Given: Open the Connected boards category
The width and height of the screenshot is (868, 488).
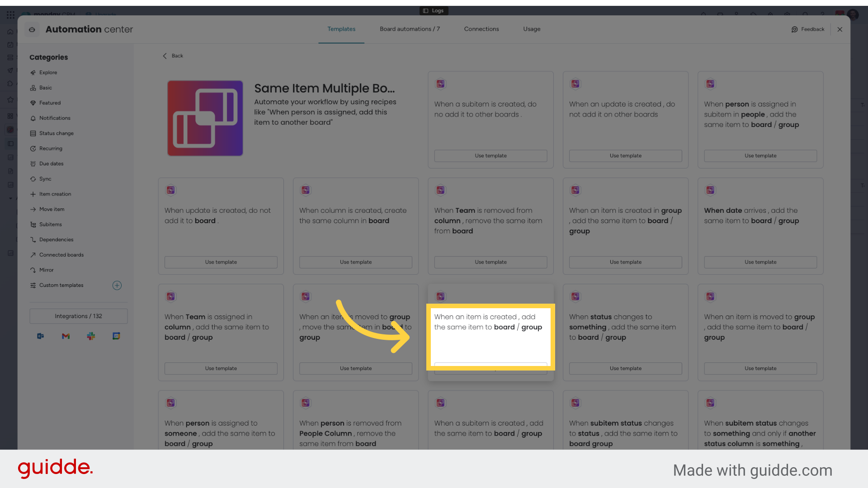Looking at the screenshot, I should 61,255.
